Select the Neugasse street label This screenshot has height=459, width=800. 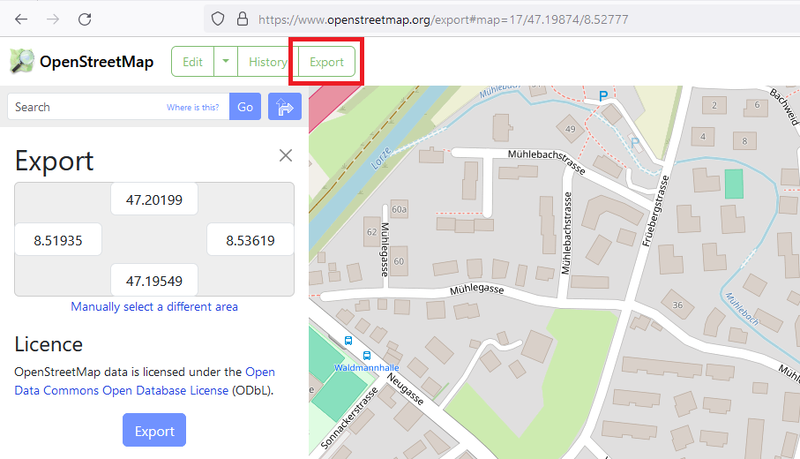coord(405,389)
